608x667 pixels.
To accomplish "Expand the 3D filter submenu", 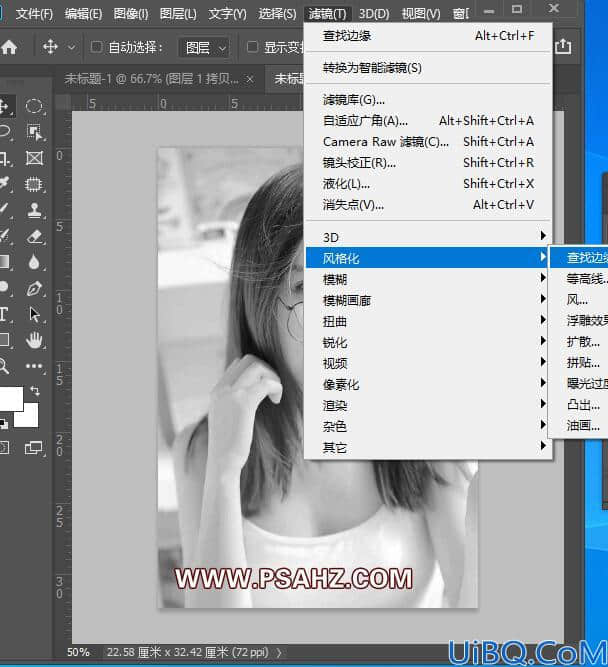I will (428, 237).
